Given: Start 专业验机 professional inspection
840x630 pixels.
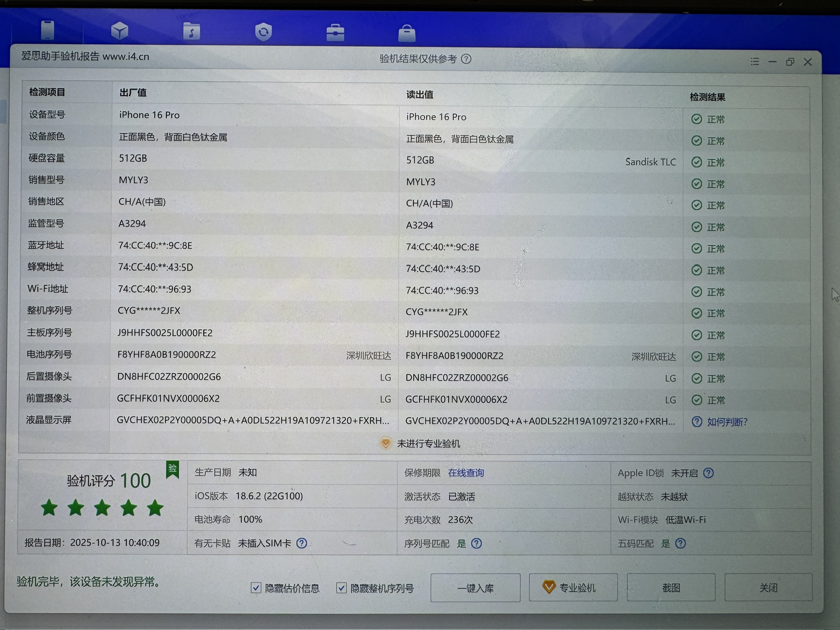Looking at the screenshot, I should 573,587.
